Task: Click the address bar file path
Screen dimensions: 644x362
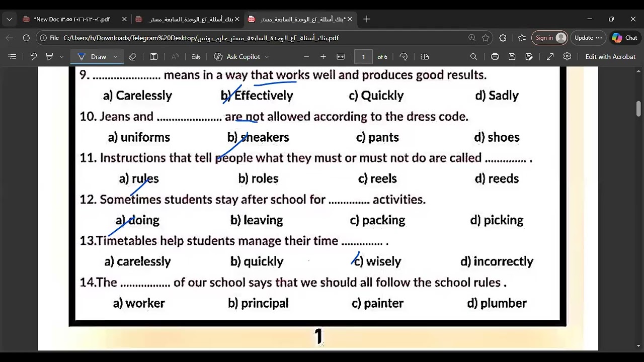Action: pos(201,38)
